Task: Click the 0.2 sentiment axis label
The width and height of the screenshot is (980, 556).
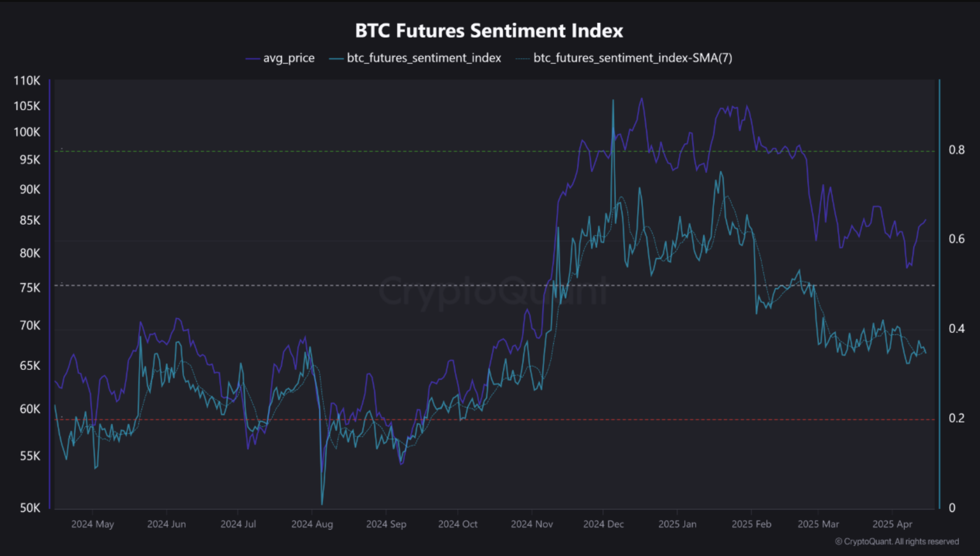Action: pyautogui.click(x=956, y=418)
